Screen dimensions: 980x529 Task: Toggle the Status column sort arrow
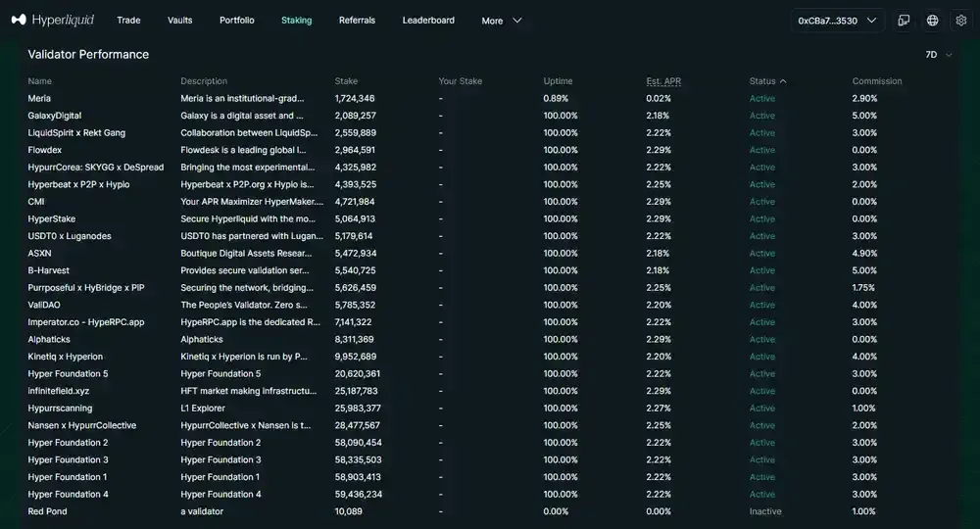pos(783,81)
